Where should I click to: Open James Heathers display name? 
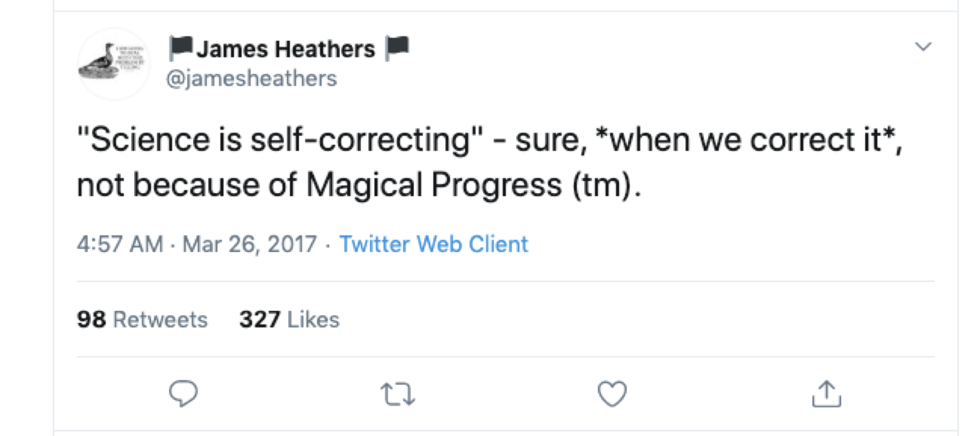(x=286, y=49)
